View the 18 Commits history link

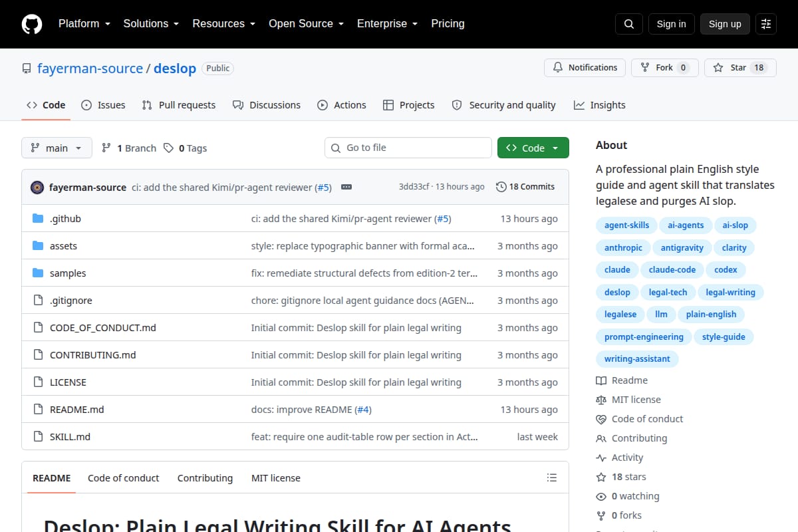click(x=525, y=187)
